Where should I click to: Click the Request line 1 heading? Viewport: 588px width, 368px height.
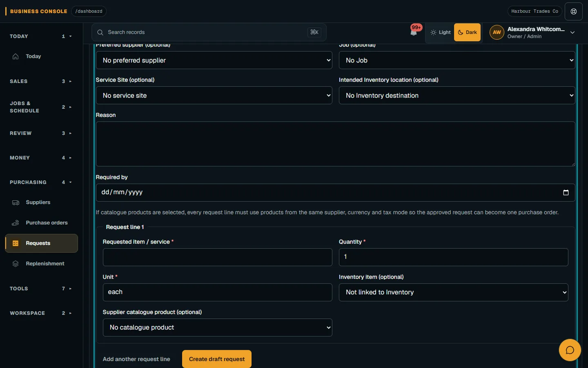pos(125,227)
